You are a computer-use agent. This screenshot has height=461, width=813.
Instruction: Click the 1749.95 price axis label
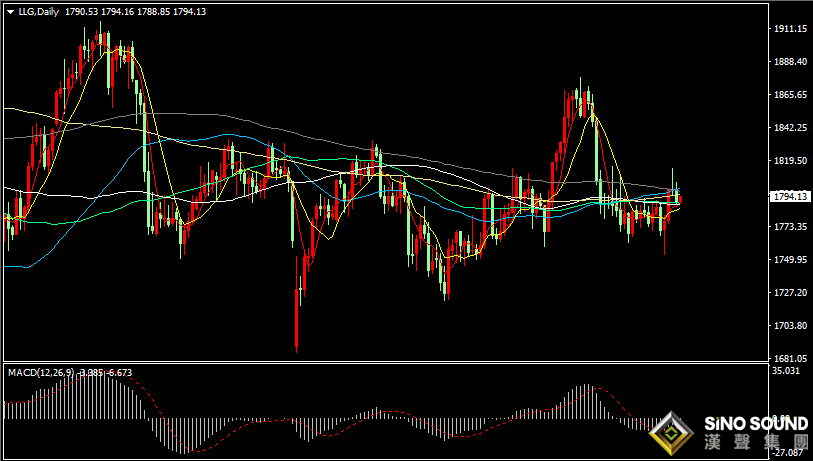pos(790,260)
